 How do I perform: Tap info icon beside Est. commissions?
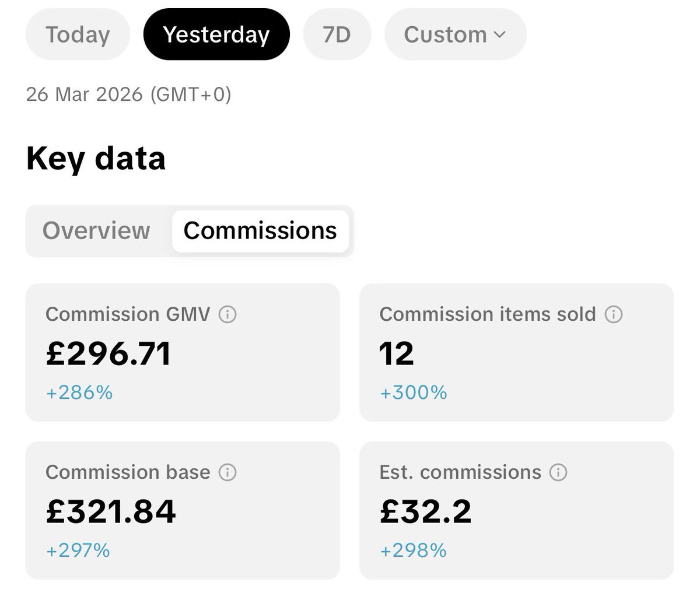coord(558,472)
